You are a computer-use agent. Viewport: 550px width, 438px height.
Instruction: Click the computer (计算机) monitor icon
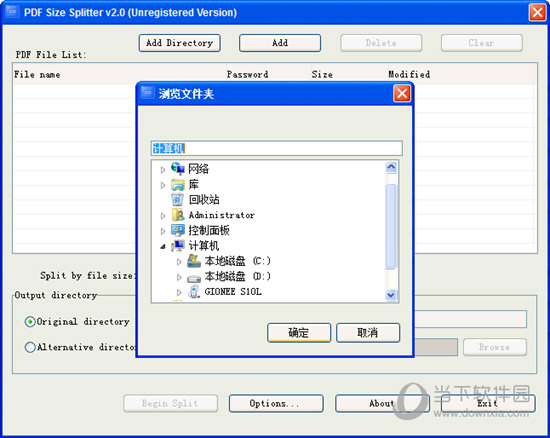click(178, 245)
